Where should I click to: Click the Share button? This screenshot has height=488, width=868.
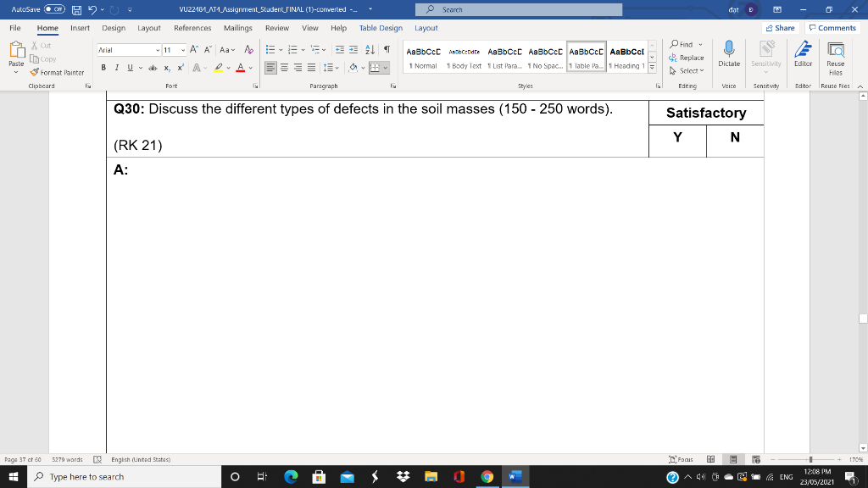pos(778,27)
